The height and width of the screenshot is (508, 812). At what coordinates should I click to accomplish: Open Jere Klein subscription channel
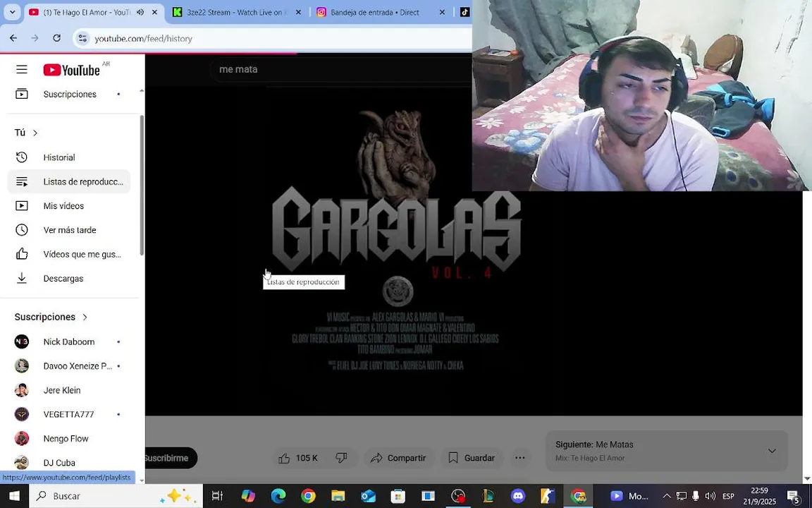coord(69,389)
